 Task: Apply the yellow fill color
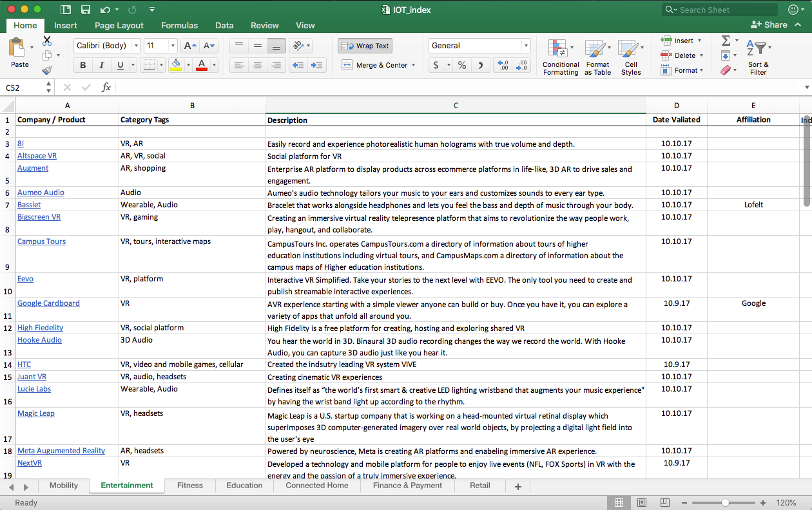176,65
